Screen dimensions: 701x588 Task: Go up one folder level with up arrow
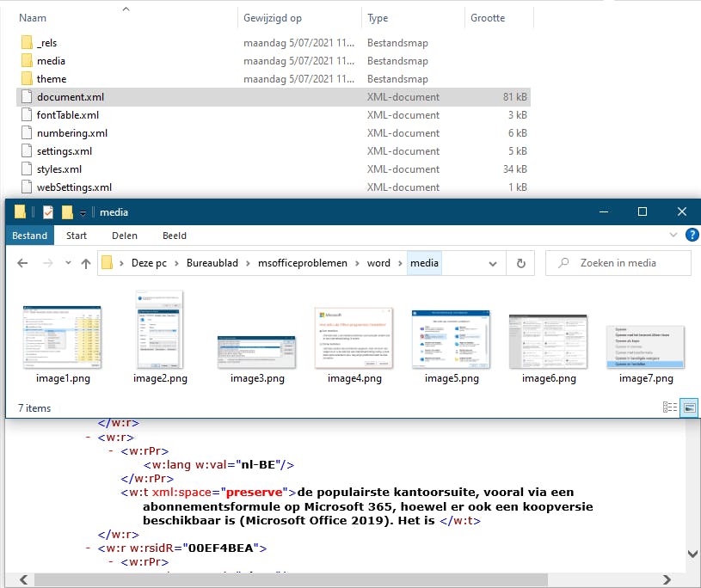pos(85,263)
